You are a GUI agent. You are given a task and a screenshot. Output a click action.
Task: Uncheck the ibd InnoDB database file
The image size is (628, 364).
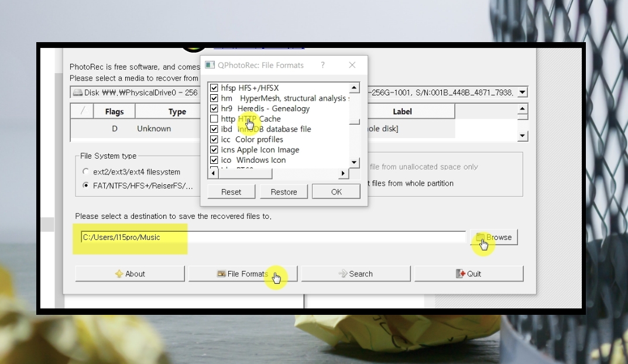214,129
